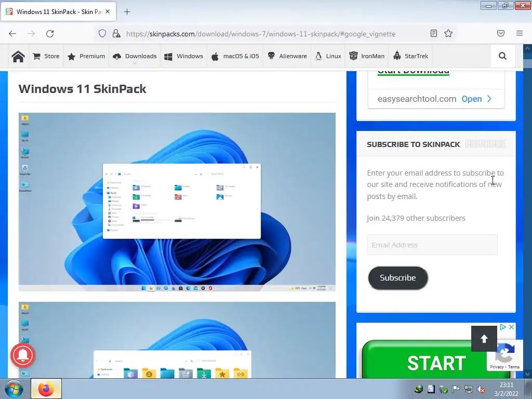
Task: Select the Windows 11 SkinPack tab
Action: coord(58,11)
